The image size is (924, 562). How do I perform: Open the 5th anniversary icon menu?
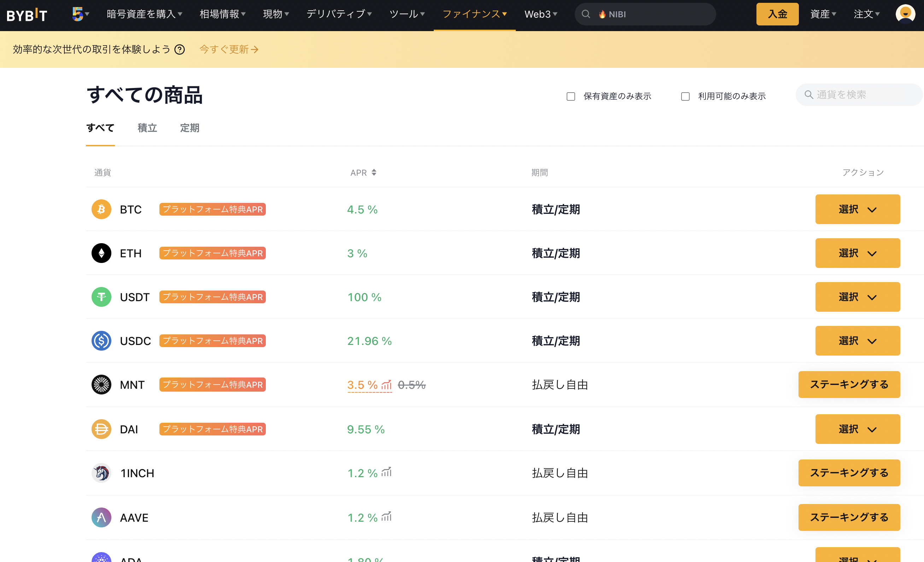click(x=80, y=14)
